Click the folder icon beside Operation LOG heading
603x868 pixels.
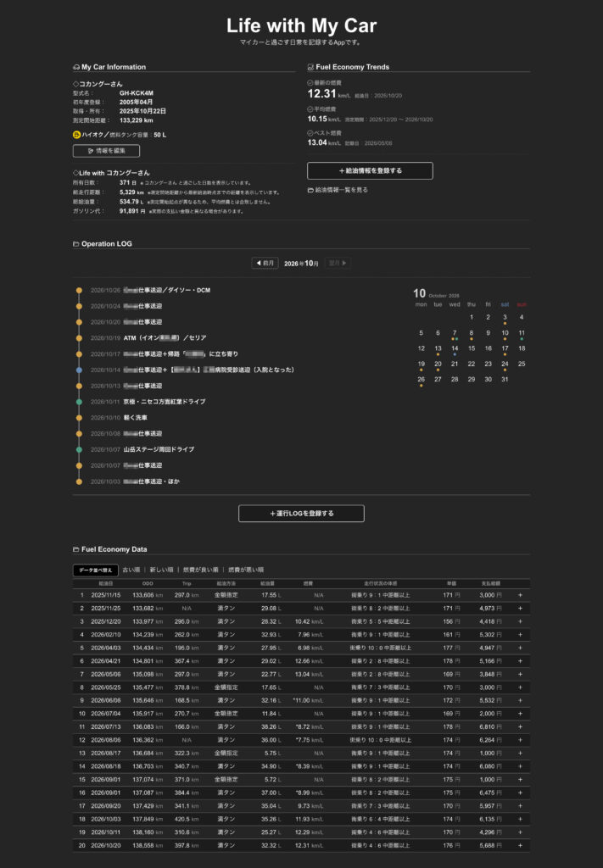[x=75, y=243]
